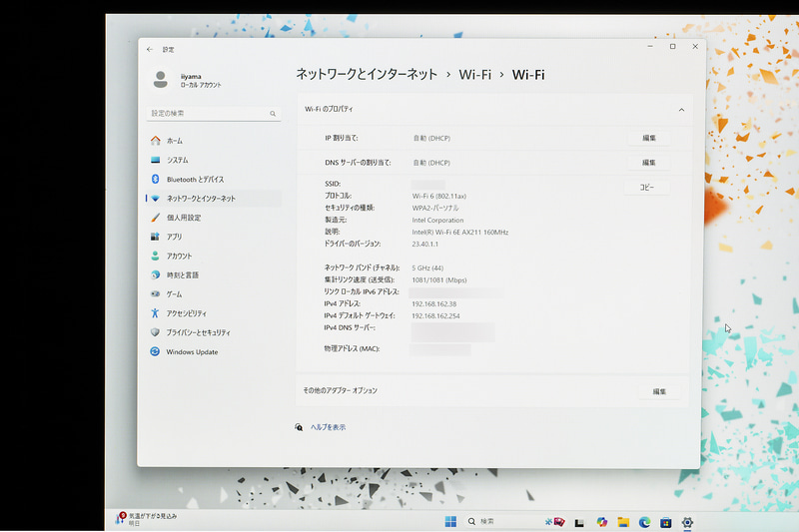
Task: Click the Windows Update icon
Action: click(155, 351)
